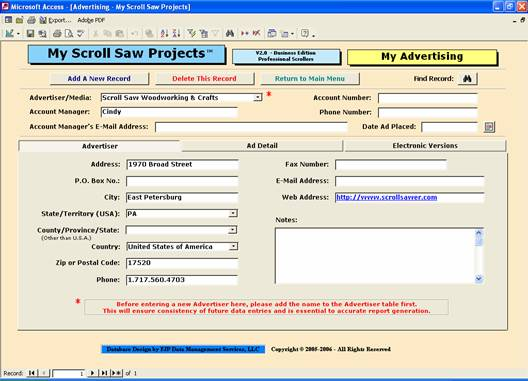The image size is (528, 381).
Task: Click new record asterisk navigation button
Action: click(117, 373)
